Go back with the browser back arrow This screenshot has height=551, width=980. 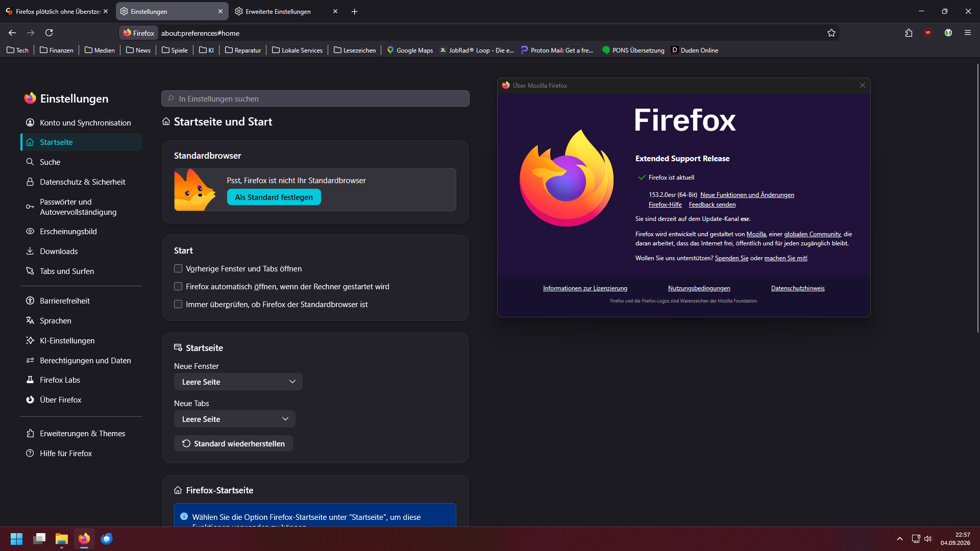click(x=12, y=33)
